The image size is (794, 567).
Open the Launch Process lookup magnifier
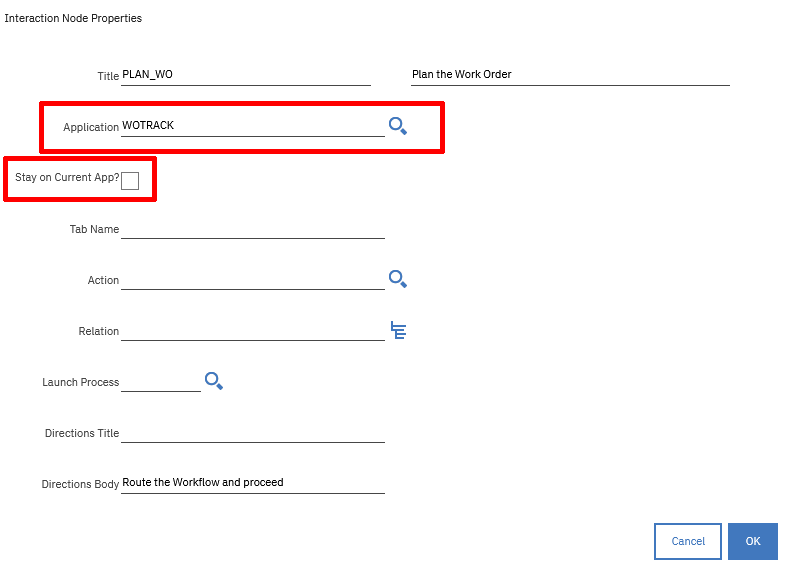[214, 381]
